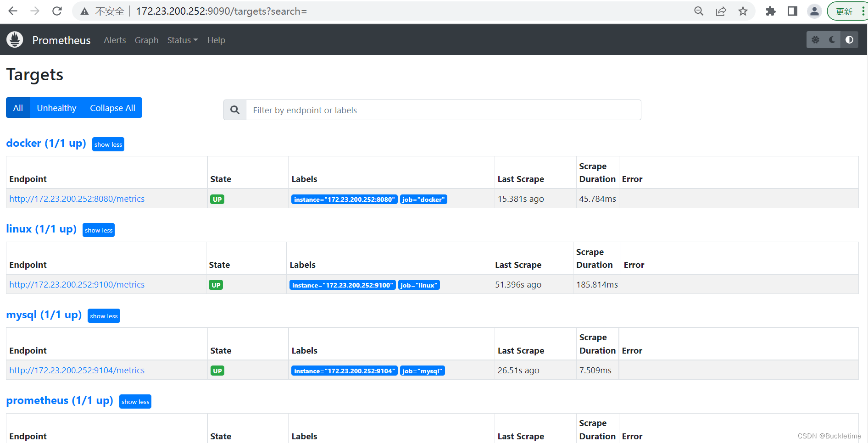Open the linux (1/1 up) heading link
868x443 pixels.
(41, 229)
